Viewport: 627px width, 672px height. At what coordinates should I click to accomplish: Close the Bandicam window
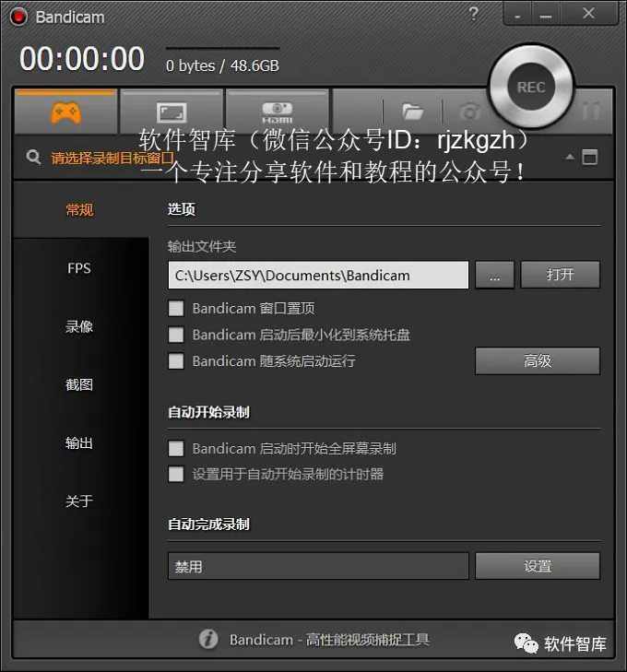coord(588,14)
